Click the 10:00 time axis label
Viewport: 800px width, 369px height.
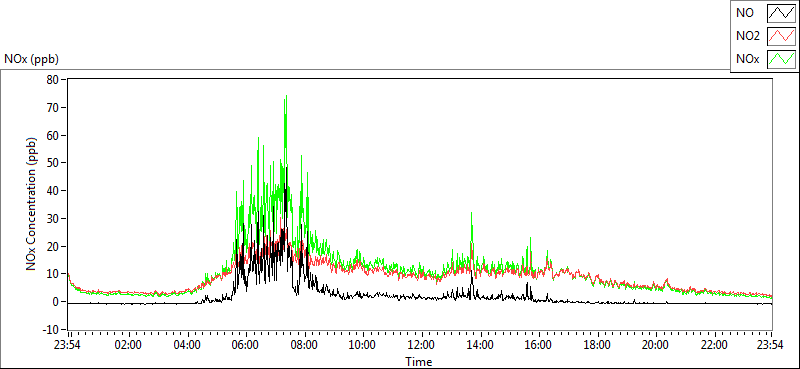(363, 344)
